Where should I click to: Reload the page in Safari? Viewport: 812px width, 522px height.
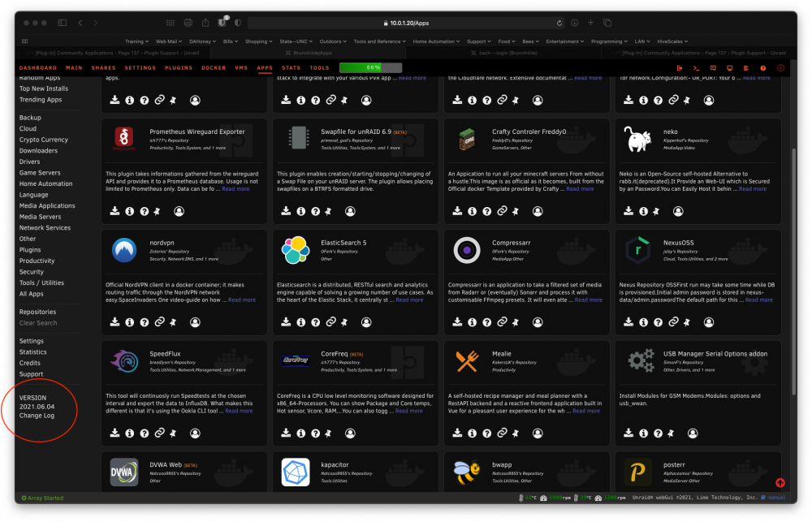pos(559,23)
